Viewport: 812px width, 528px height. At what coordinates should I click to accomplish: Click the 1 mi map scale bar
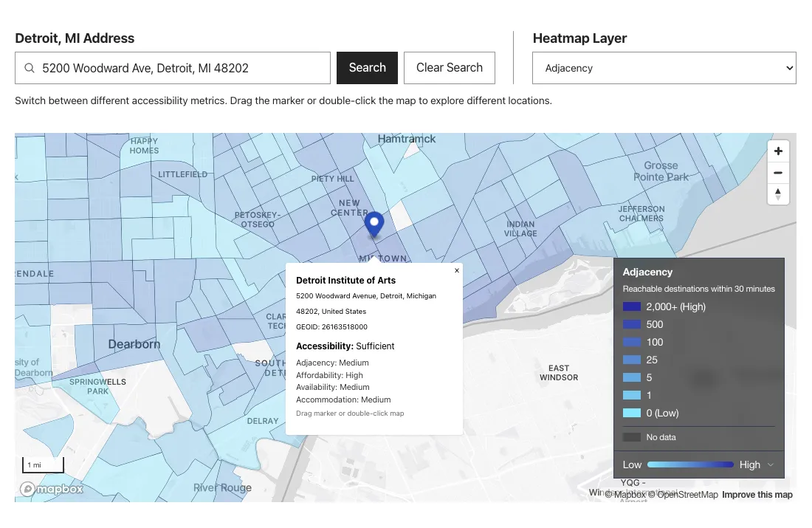coord(43,464)
